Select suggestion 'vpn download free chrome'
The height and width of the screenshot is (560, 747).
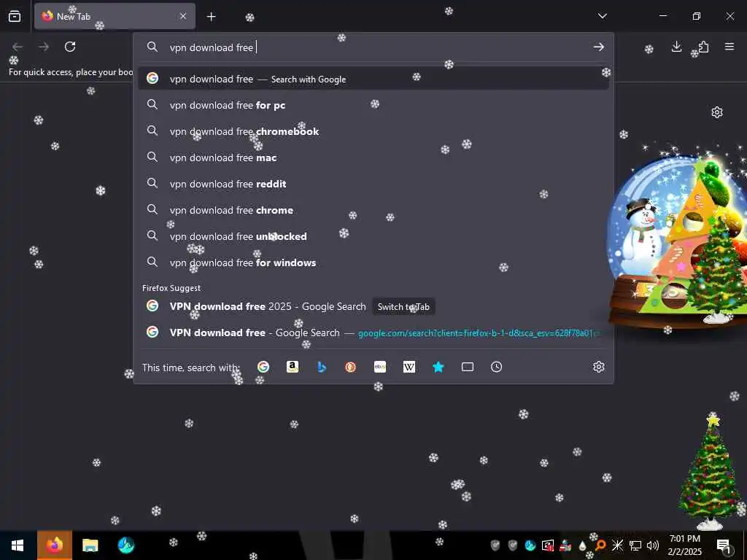click(x=373, y=210)
